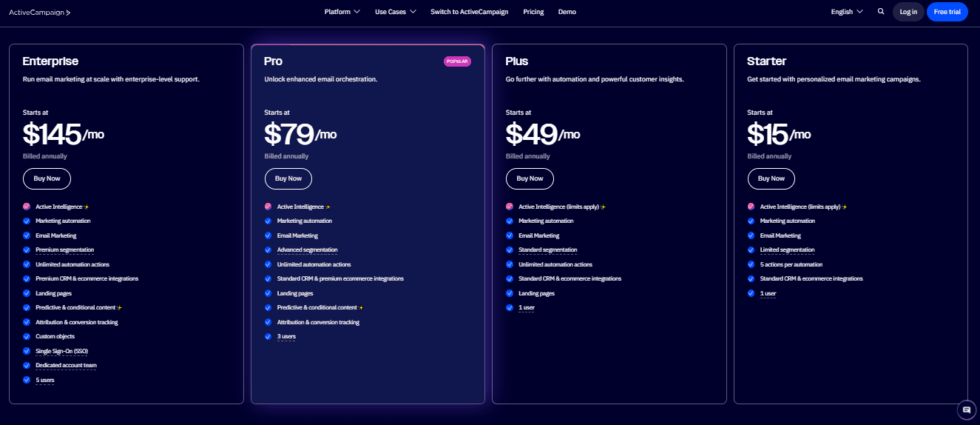980x425 pixels.
Task: Buy Now for Starter plan
Action: (771, 178)
